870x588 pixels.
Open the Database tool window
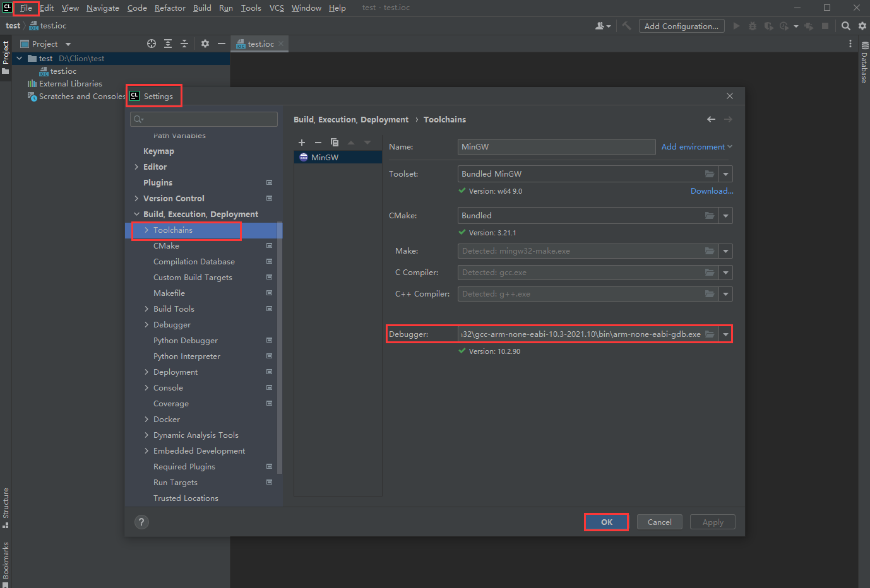(x=864, y=62)
